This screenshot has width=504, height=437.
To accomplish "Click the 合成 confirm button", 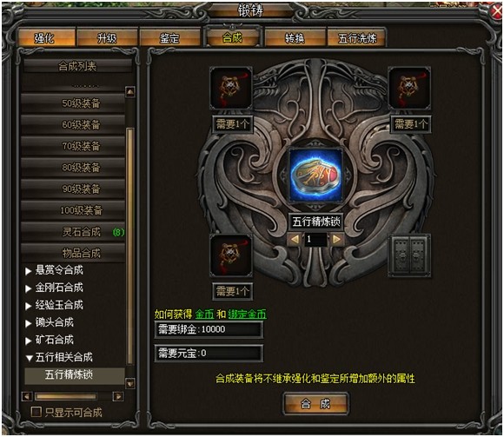I will [x=315, y=404].
